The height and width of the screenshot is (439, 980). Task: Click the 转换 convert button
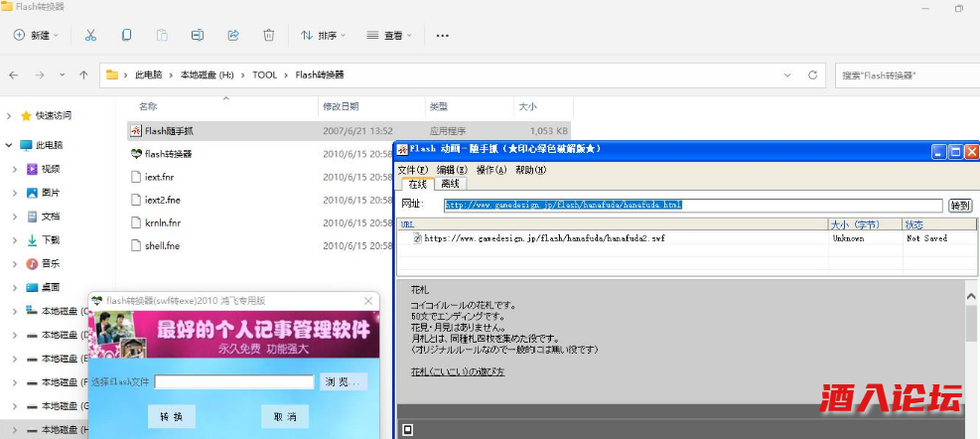171,417
